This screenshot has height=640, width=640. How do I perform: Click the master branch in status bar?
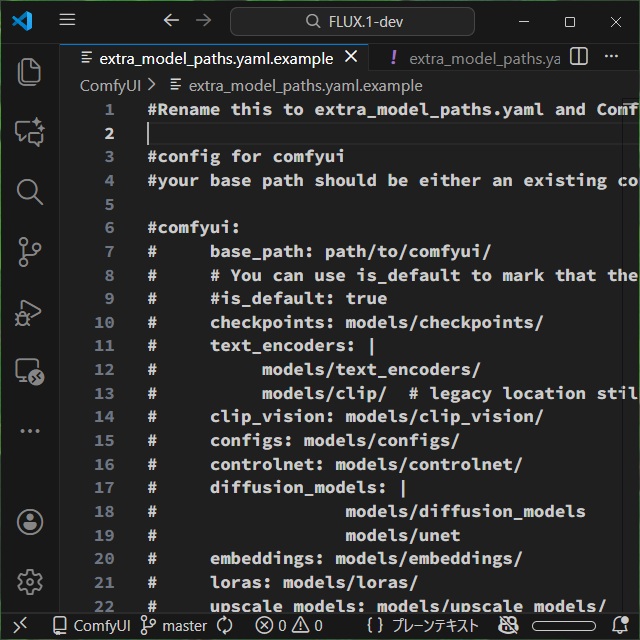pyautogui.click(x=174, y=626)
